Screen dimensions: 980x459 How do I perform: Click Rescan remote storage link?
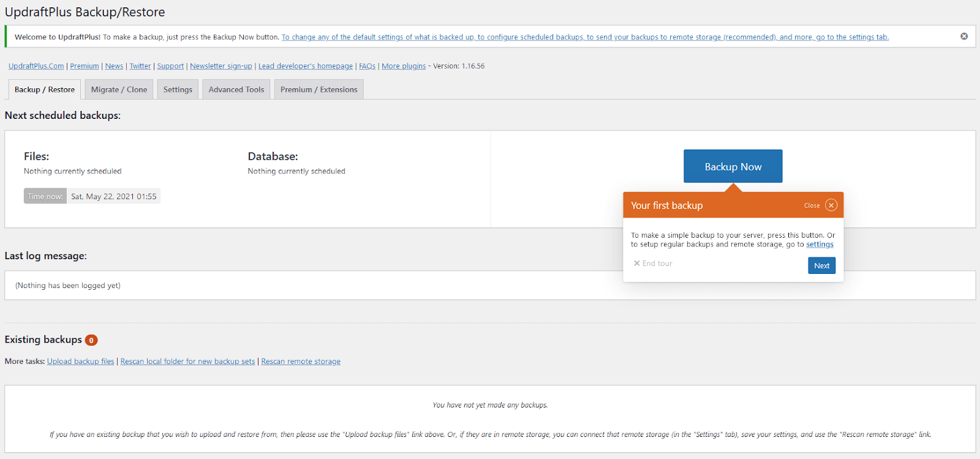coord(301,362)
